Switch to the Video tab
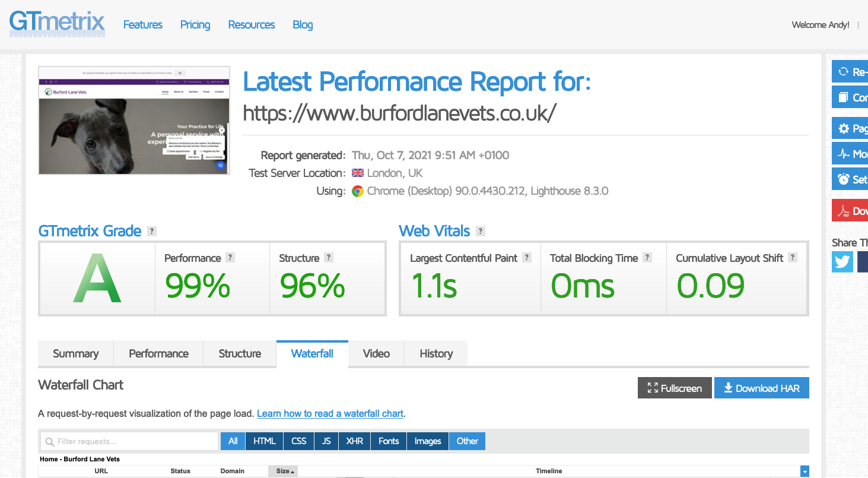 (x=376, y=354)
